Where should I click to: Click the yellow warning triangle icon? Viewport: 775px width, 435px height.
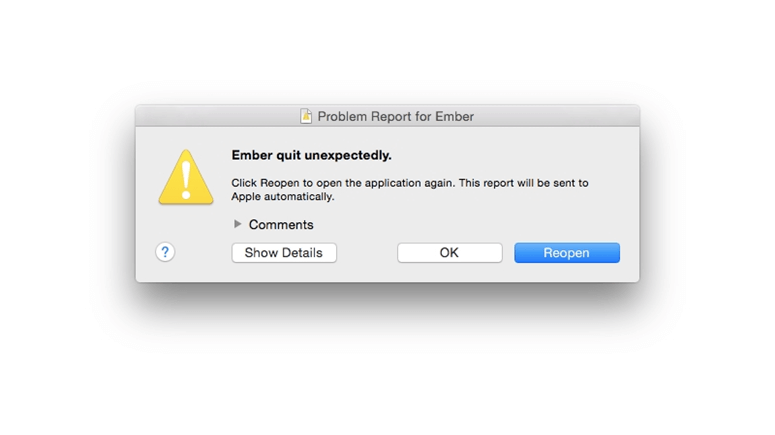pyautogui.click(x=186, y=177)
